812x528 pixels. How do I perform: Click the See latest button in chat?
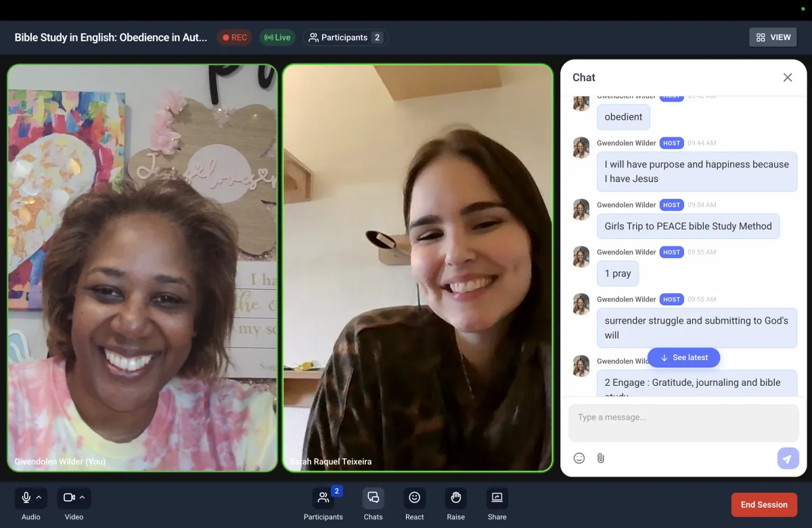[683, 357]
